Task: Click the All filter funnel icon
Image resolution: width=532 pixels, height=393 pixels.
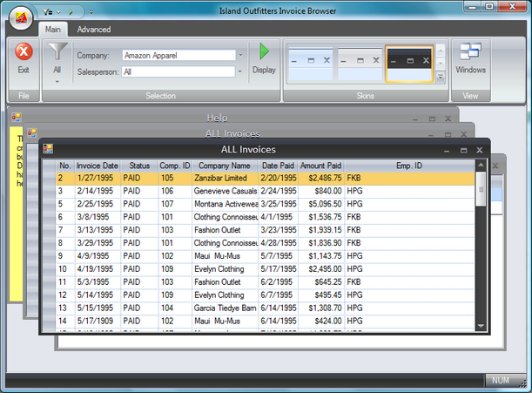Action: tap(57, 51)
